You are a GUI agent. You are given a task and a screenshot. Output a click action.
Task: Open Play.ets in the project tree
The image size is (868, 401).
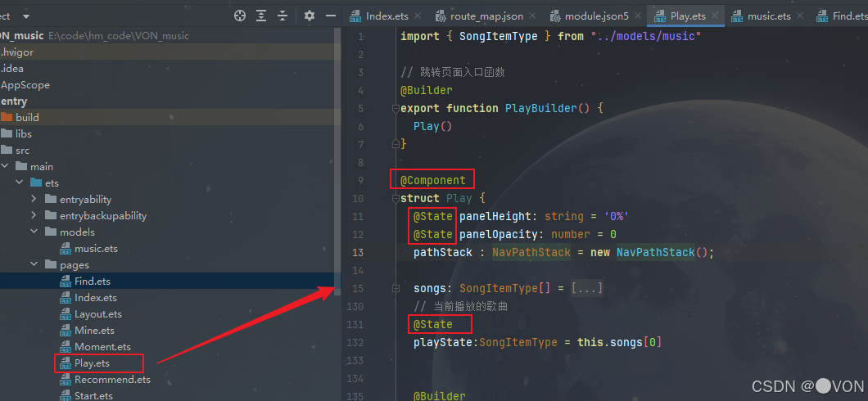[92, 363]
